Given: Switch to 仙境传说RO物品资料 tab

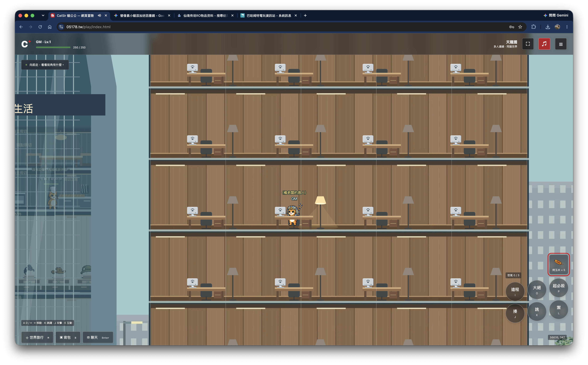Looking at the screenshot, I should pos(205,15).
